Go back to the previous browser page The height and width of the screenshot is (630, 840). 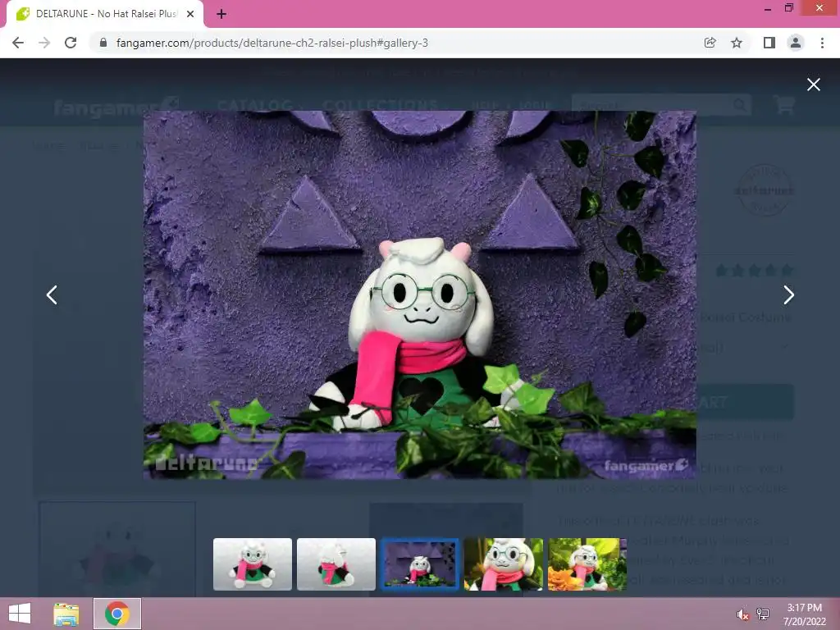[x=18, y=43]
